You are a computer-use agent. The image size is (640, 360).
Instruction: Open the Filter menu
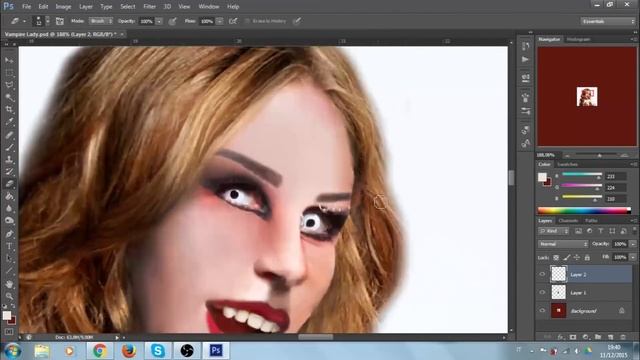[149, 7]
